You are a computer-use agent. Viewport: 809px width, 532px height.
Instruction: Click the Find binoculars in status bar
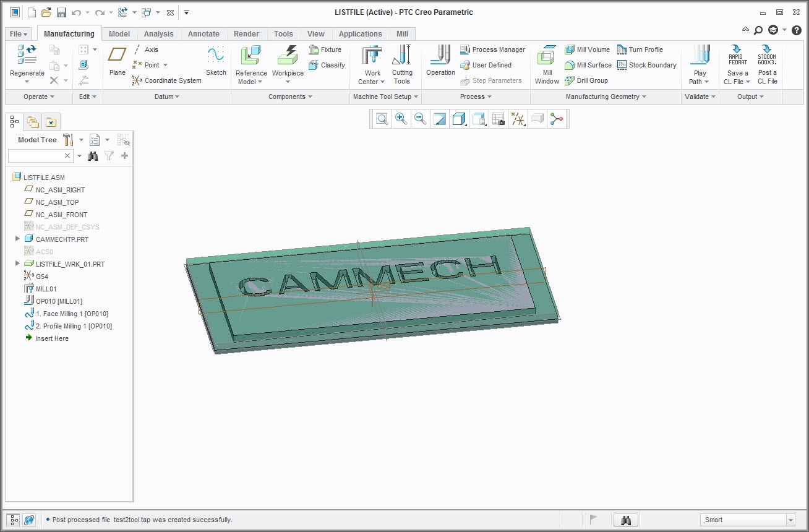(625, 520)
